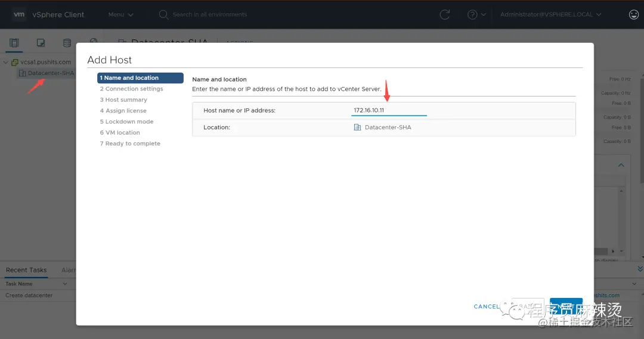Select vcsa1.pushits.com in inventory tree
The width and height of the screenshot is (644, 339).
point(45,62)
